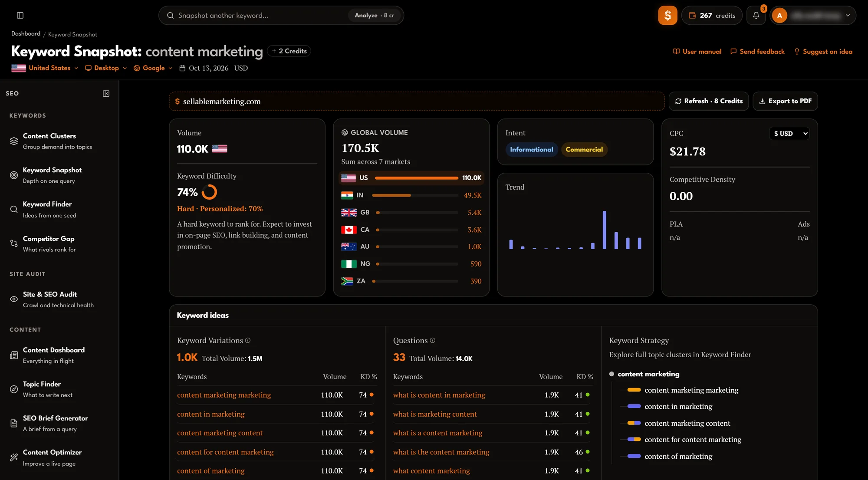Viewport: 868px width, 480px height.
Task: Expand the account menu chevron
Action: tap(848, 15)
